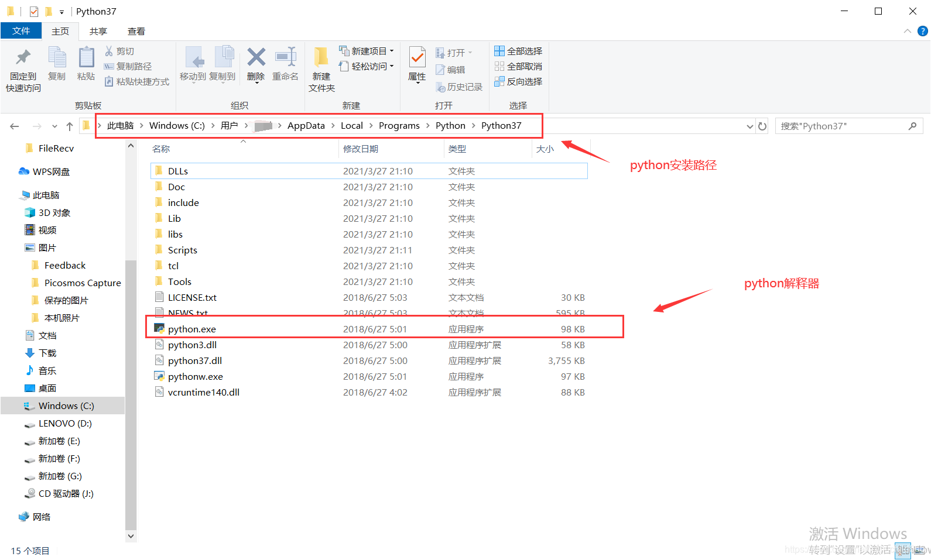The height and width of the screenshot is (560, 931).
Task: Select the pythonw.exe file
Action: [369, 376]
